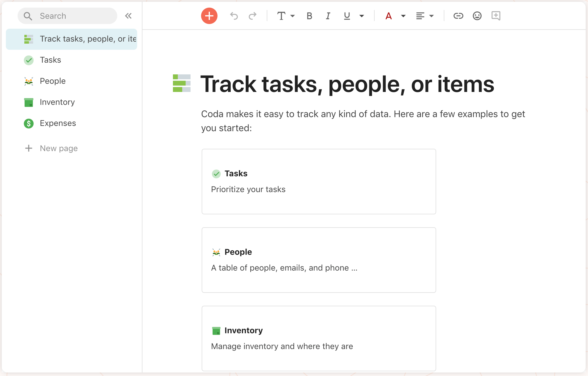Apply italic formatting
The image size is (588, 376).
[328, 16]
